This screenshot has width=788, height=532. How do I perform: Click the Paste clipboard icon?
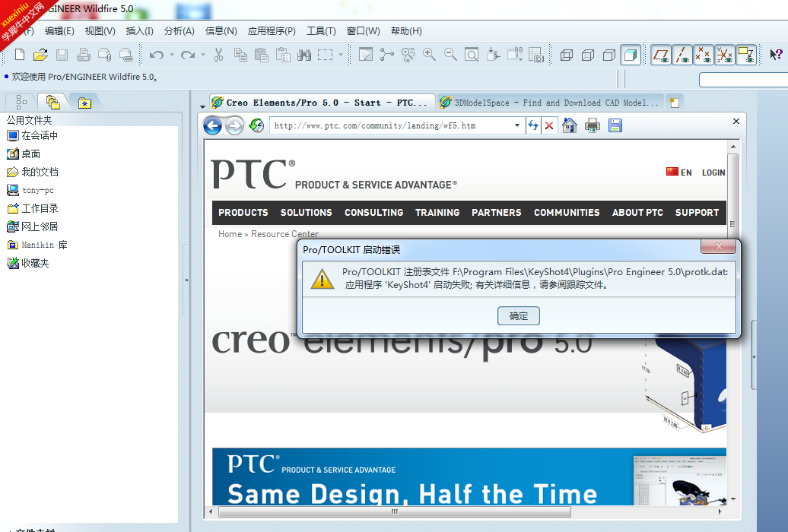coord(262,55)
